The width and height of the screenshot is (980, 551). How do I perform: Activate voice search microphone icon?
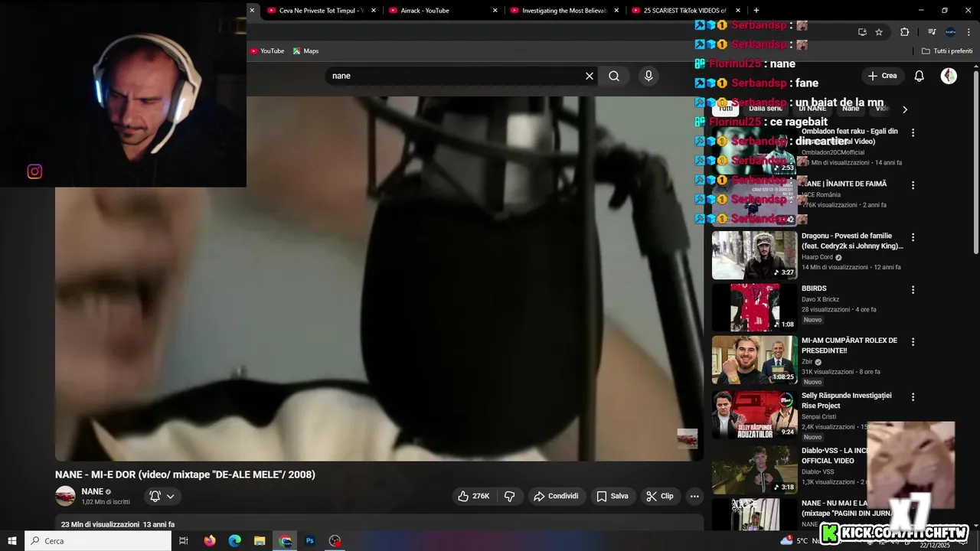click(x=648, y=76)
